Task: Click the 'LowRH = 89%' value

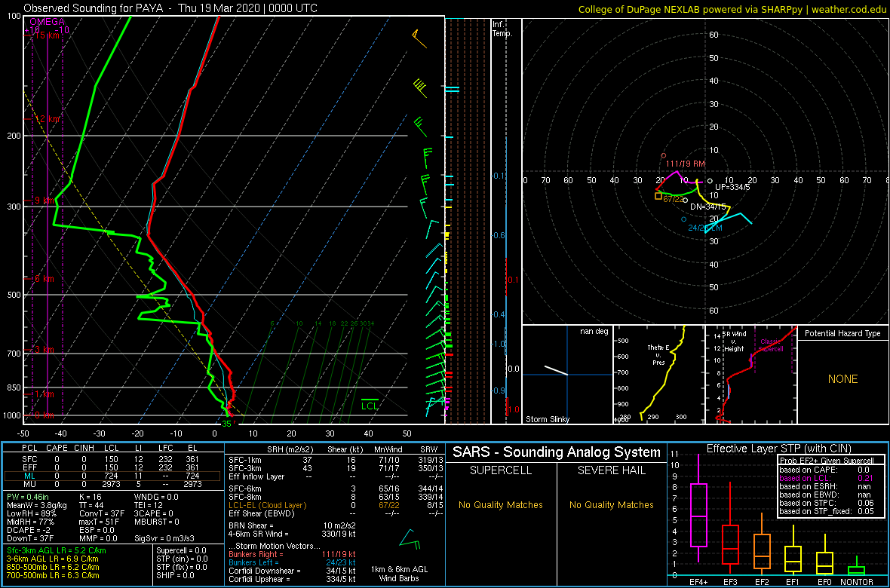Action: point(31,513)
